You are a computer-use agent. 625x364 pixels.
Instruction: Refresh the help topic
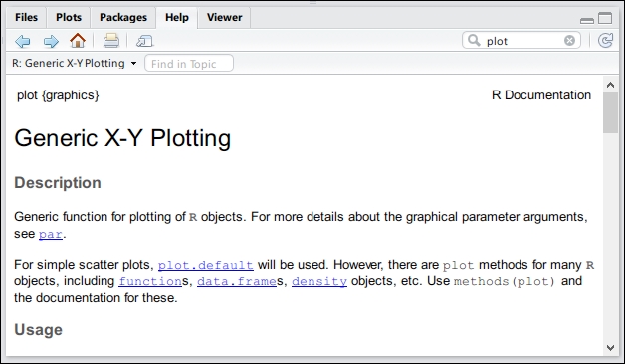coord(605,40)
